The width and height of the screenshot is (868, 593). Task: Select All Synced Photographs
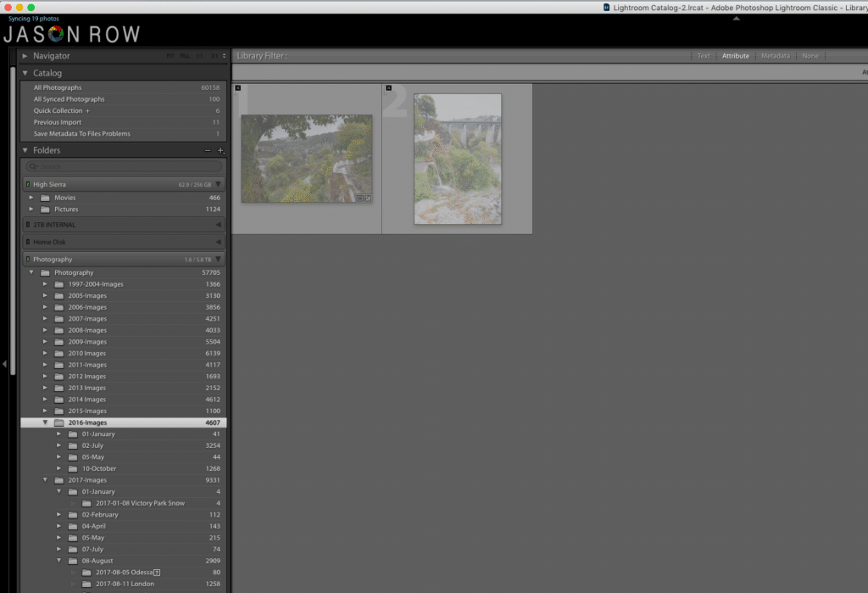coord(124,99)
